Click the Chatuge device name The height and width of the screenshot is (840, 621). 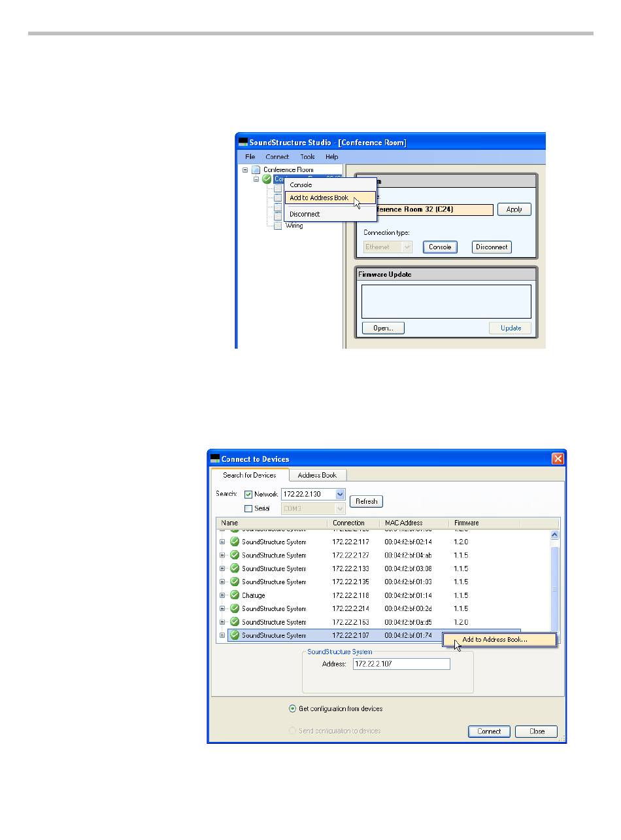pos(254,595)
